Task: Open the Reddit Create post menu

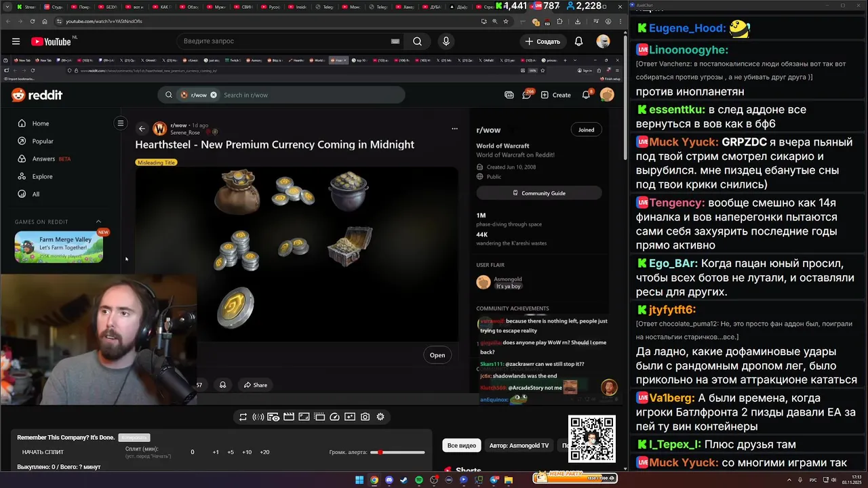Action: tap(556, 95)
